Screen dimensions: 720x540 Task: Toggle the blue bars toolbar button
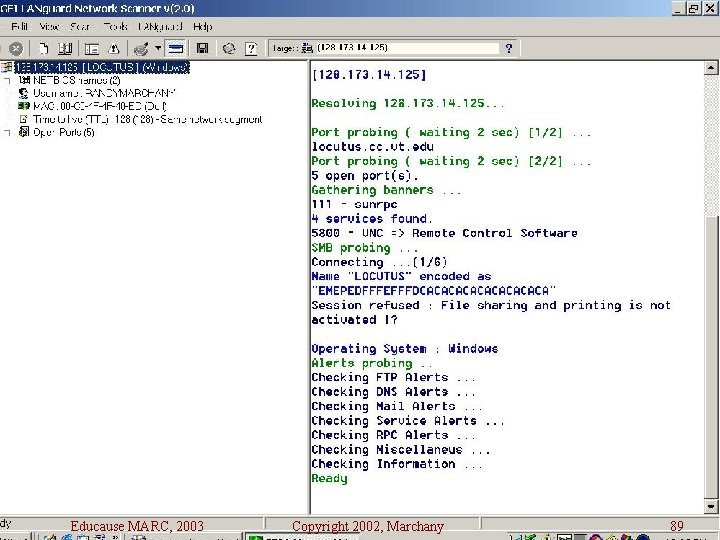(x=175, y=48)
